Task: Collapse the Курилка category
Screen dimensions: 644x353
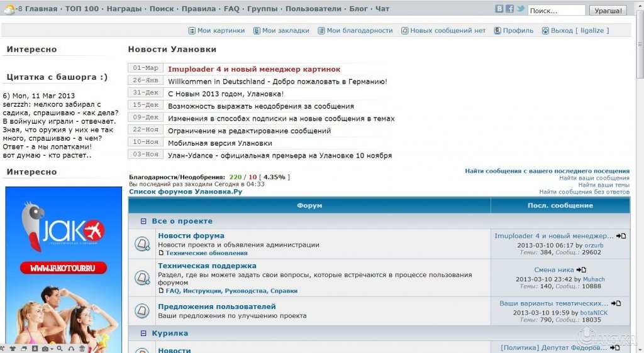Action: (143, 334)
